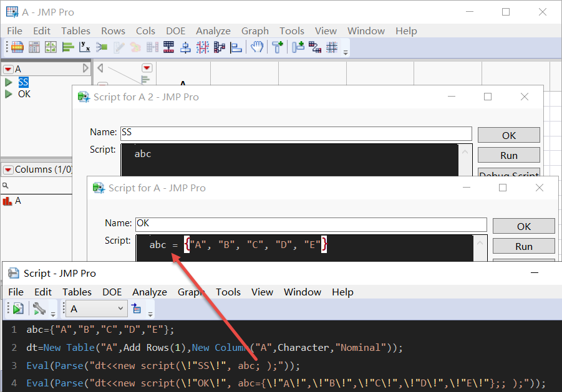The width and height of the screenshot is (562, 392).
Task: Collapse the table A panel with right-pointing triangle
Action: click(x=85, y=68)
